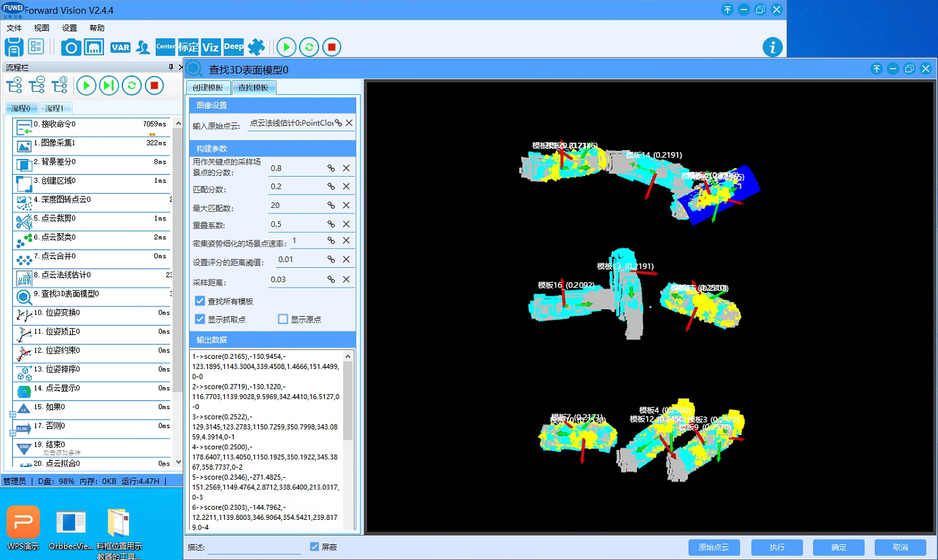938x560 pixels.
Task: Click the 匹配分数 input field
Action: 296,187
